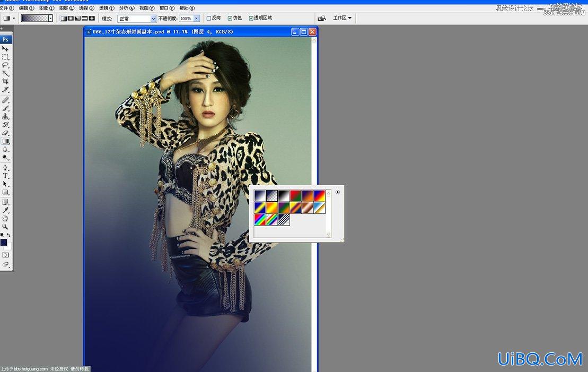Reset default foreground and background colors
The width and height of the screenshot is (588, 372).
2,235
